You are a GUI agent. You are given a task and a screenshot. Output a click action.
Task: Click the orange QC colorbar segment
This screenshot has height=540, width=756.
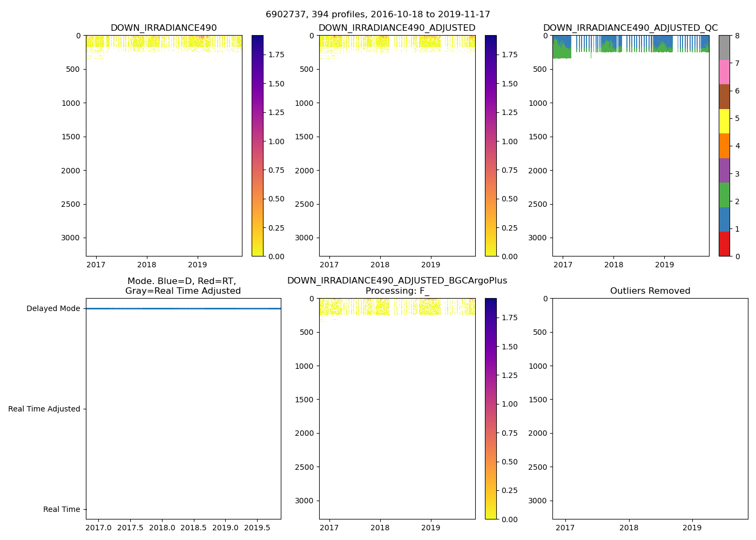click(724, 146)
